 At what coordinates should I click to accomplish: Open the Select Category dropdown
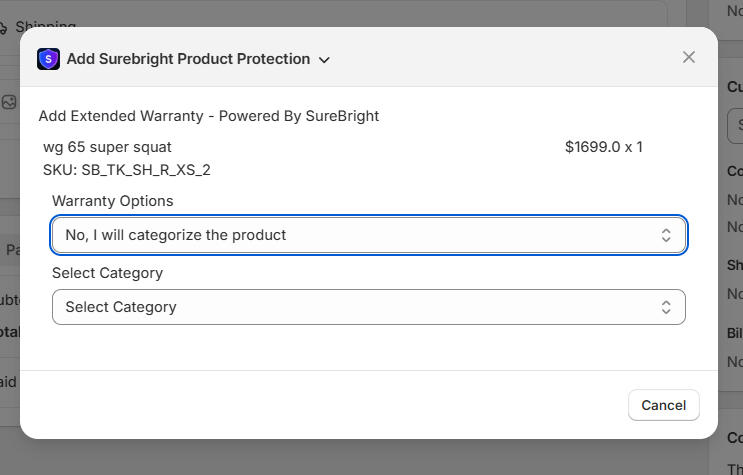369,307
